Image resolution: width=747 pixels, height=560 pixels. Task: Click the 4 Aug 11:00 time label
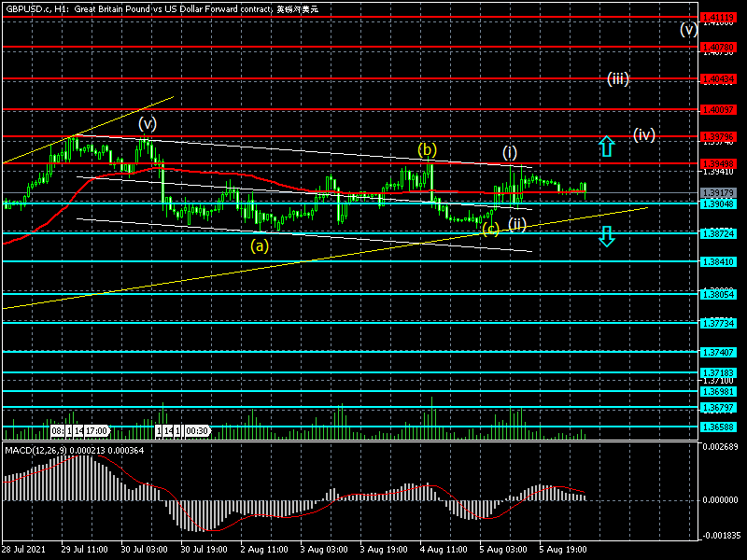[x=444, y=550]
